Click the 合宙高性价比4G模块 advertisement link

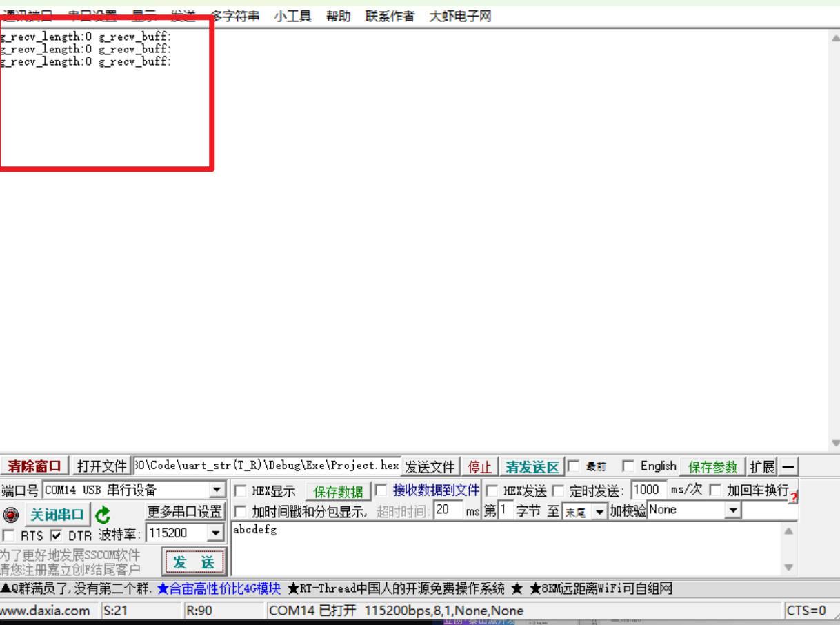[x=219, y=588]
